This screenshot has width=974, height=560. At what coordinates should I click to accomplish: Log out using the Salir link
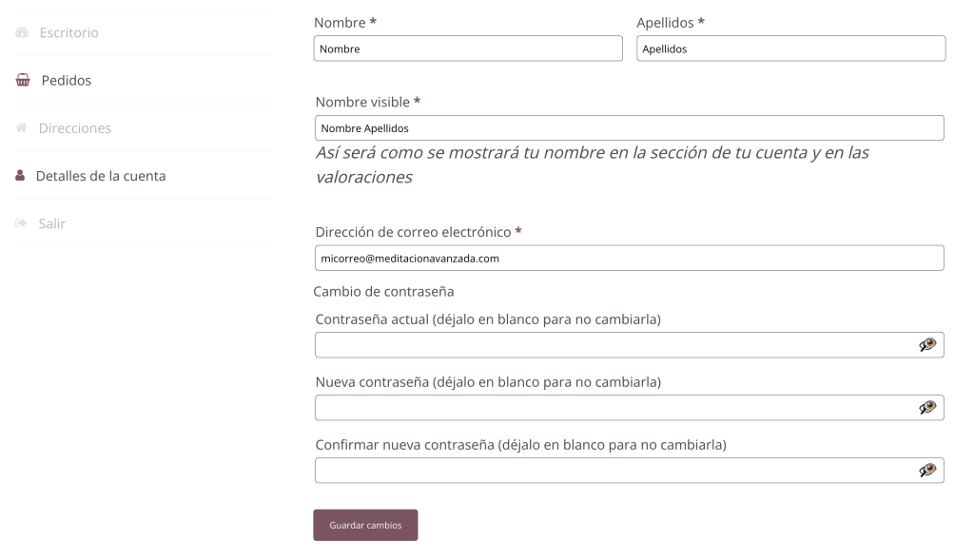(x=51, y=223)
